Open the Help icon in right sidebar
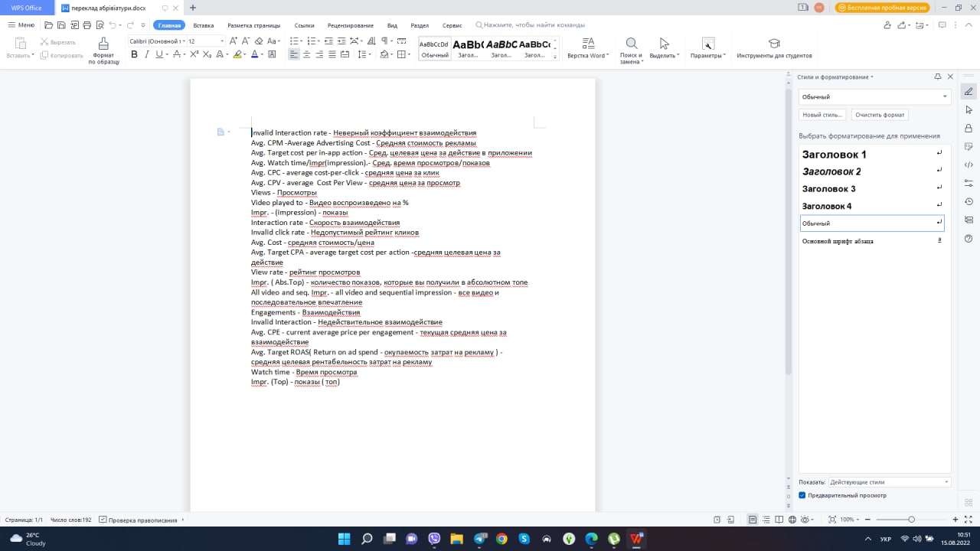 coord(969,239)
